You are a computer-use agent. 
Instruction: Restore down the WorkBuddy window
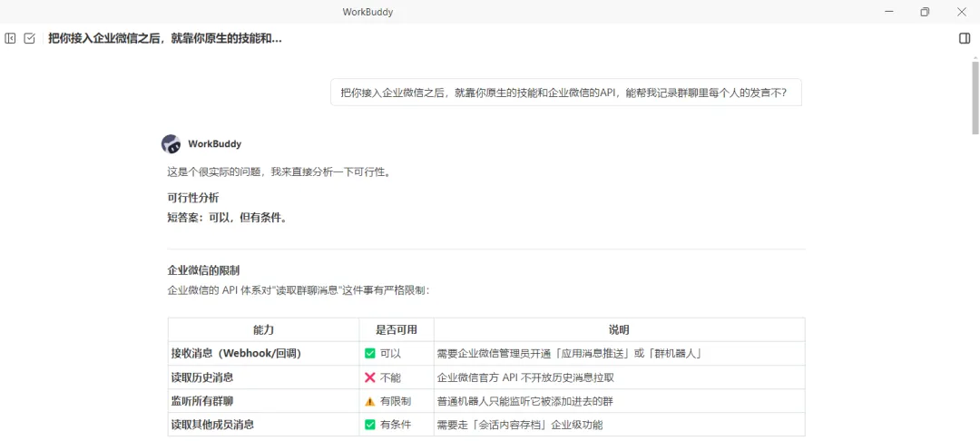pyautogui.click(x=925, y=11)
